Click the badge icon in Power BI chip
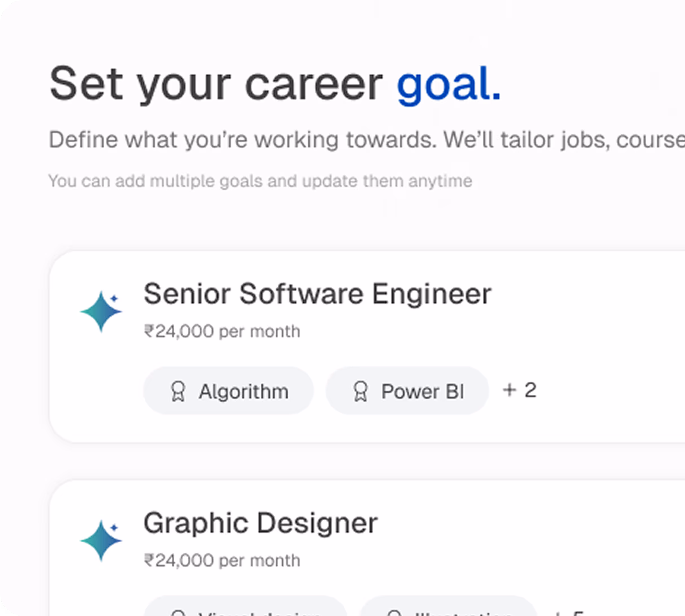 (360, 391)
